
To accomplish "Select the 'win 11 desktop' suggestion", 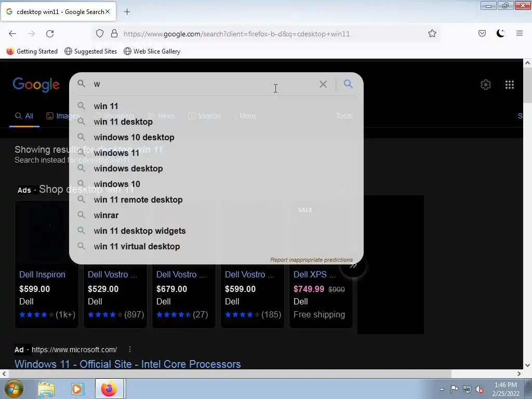I will pos(216,122).
